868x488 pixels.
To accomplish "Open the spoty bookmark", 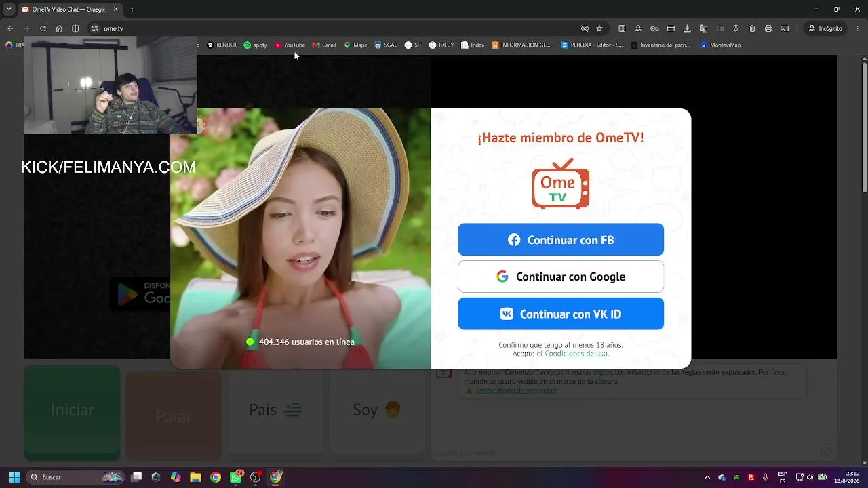I will point(255,45).
